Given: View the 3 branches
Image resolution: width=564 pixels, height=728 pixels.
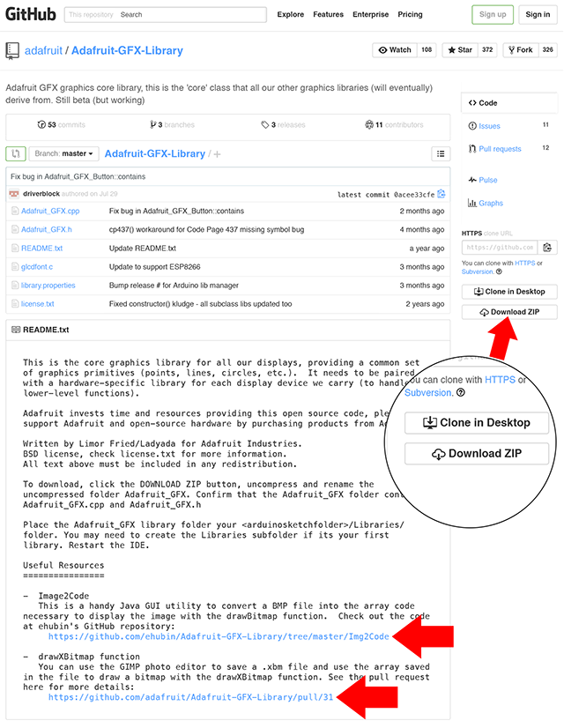Looking at the screenshot, I should [x=172, y=125].
